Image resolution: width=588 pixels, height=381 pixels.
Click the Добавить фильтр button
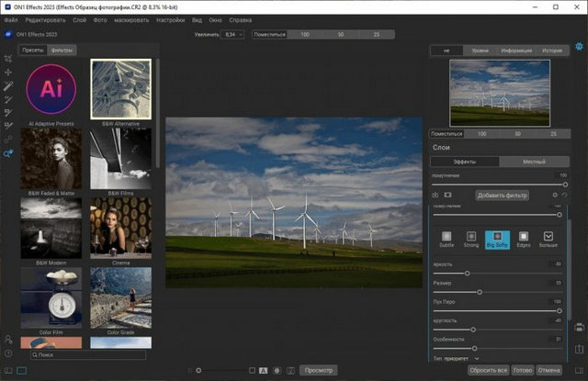click(x=502, y=195)
